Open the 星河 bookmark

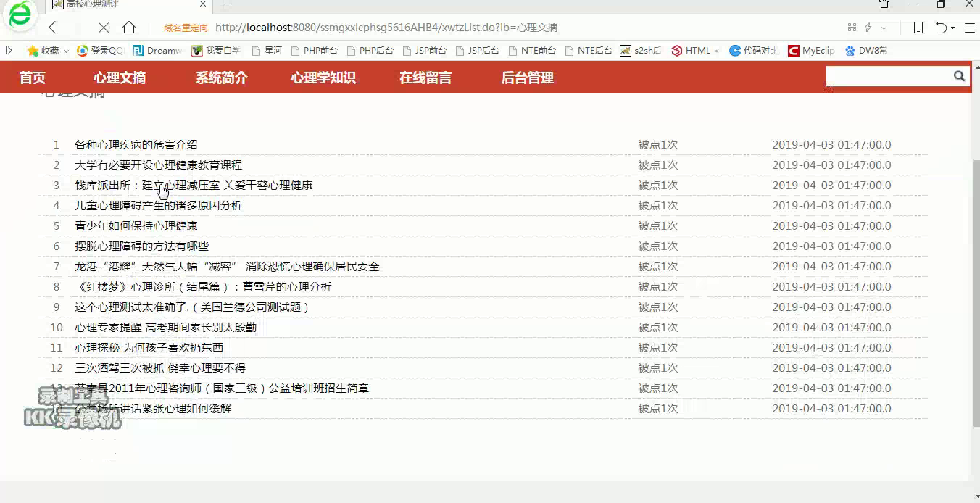pos(266,51)
